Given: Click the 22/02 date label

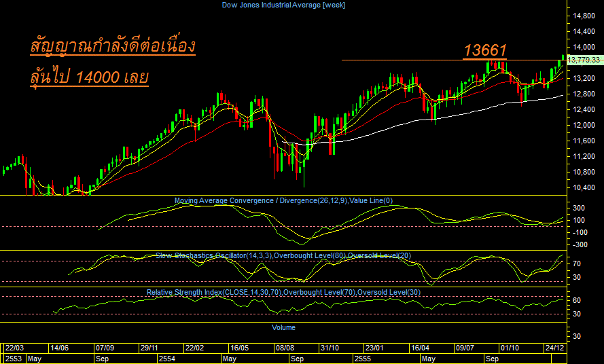Looking at the screenshot, I should (x=194, y=348).
